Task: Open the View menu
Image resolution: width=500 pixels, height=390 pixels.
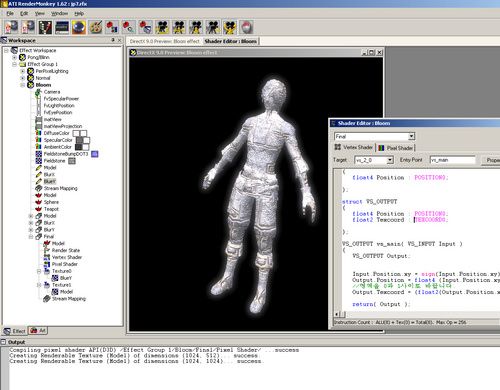Action: click(40, 13)
